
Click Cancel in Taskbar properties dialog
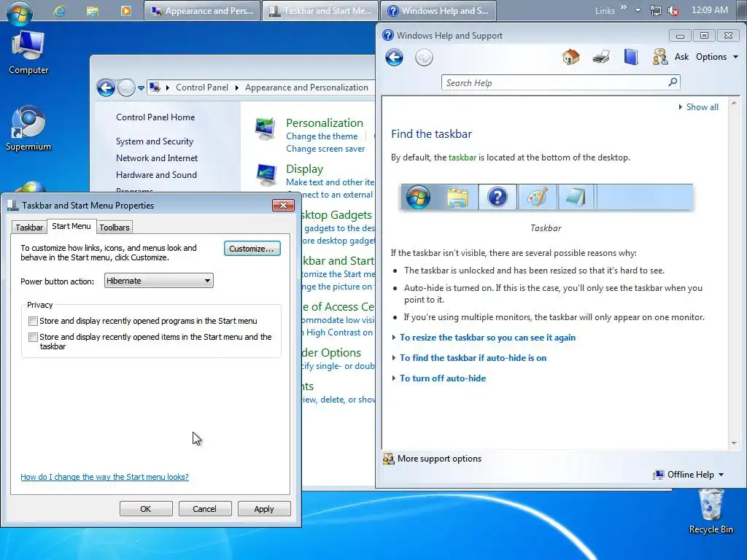coord(204,508)
